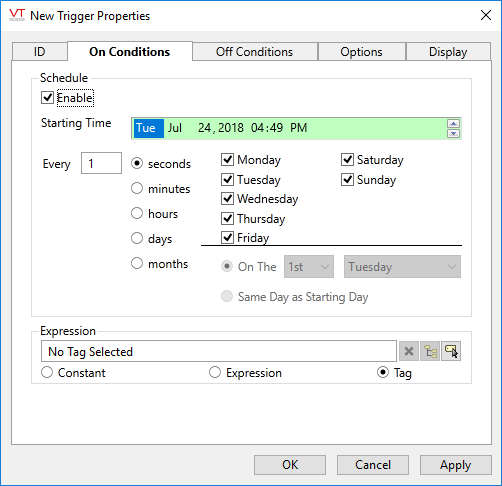Click the clear tag X icon
This screenshot has height=486, width=502.
pyautogui.click(x=409, y=351)
